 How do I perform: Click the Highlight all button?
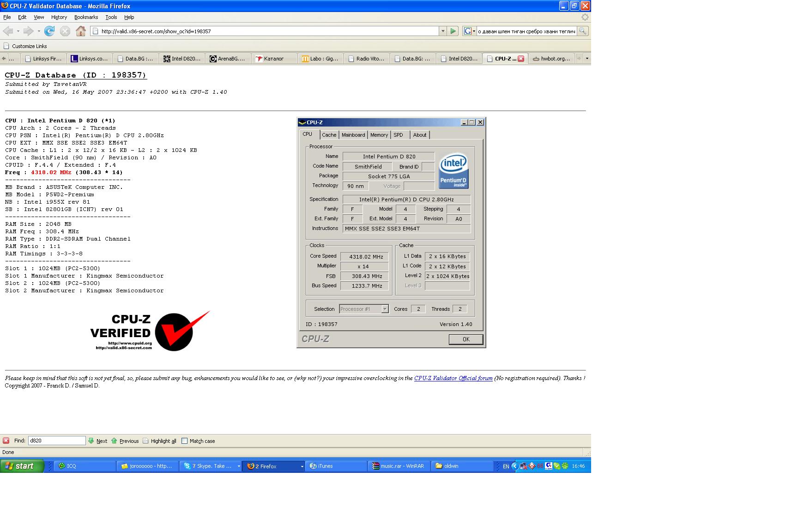[159, 441]
